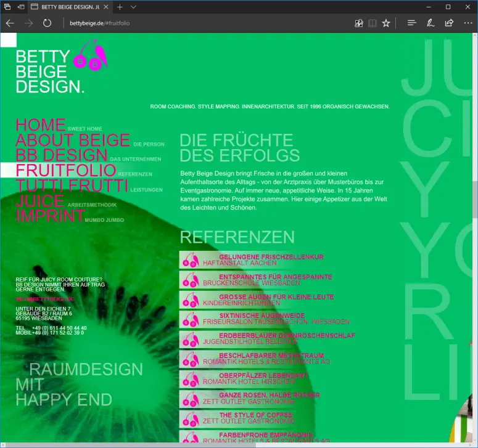The height and width of the screenshot is (448, 478).
Task: Open the web notes pen icon
Action: coord(431,23)
